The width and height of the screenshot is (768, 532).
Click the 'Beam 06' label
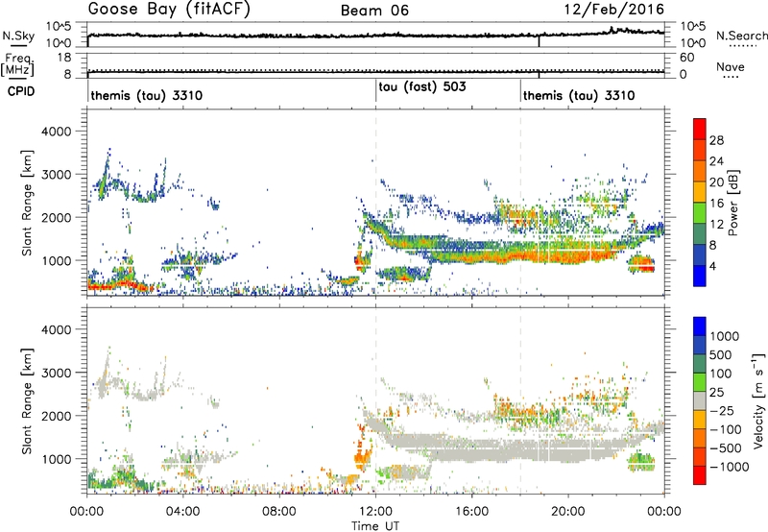[374, 11]
